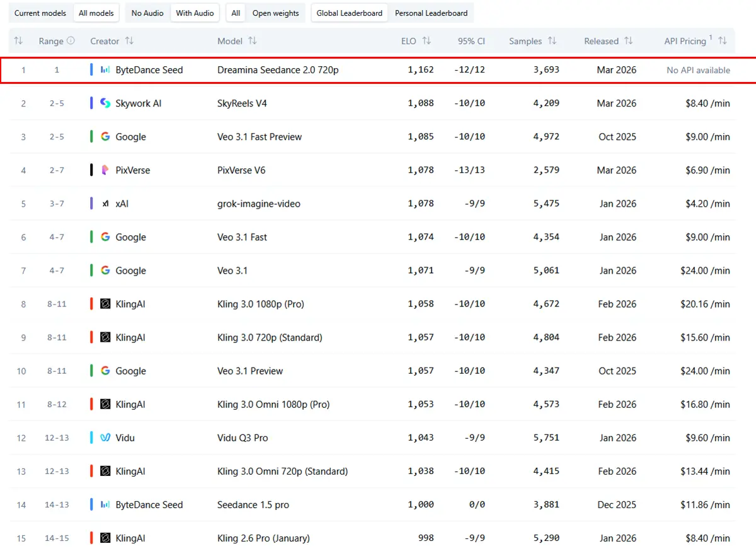Sort by Released date arrows
Screen dimensions: 756x551
pos(628,41)
